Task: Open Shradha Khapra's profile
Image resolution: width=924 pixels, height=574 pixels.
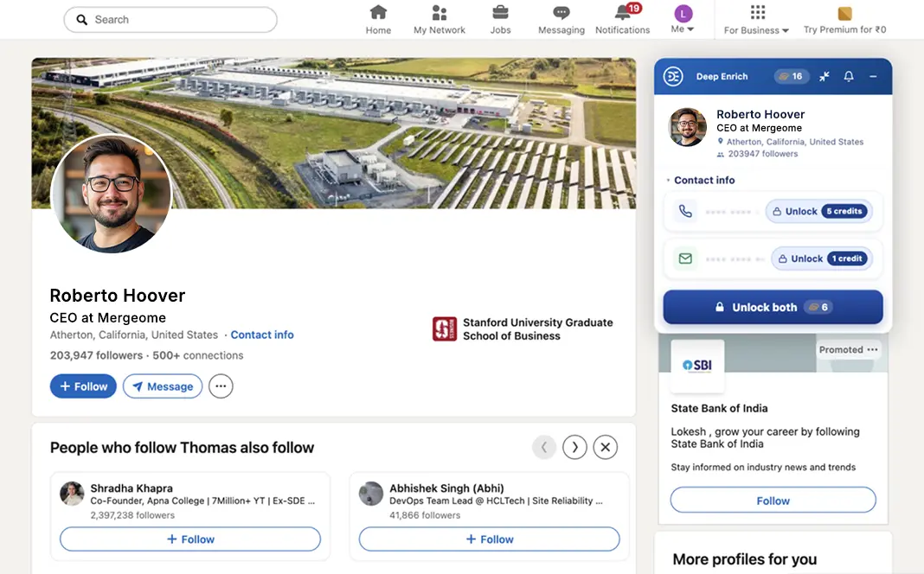Action: [x=132, y=488]
